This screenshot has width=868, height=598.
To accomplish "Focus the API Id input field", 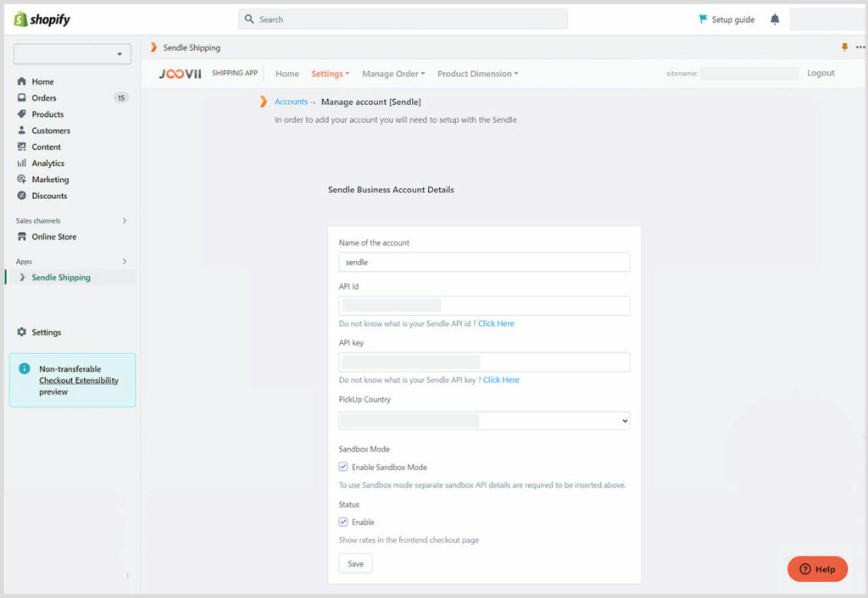I will [484, 306].
